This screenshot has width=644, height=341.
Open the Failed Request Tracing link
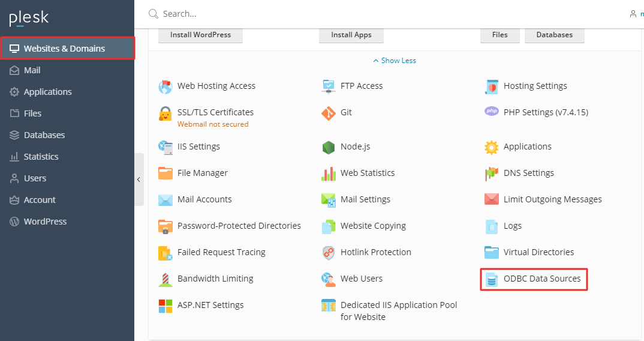click(221, 252)
